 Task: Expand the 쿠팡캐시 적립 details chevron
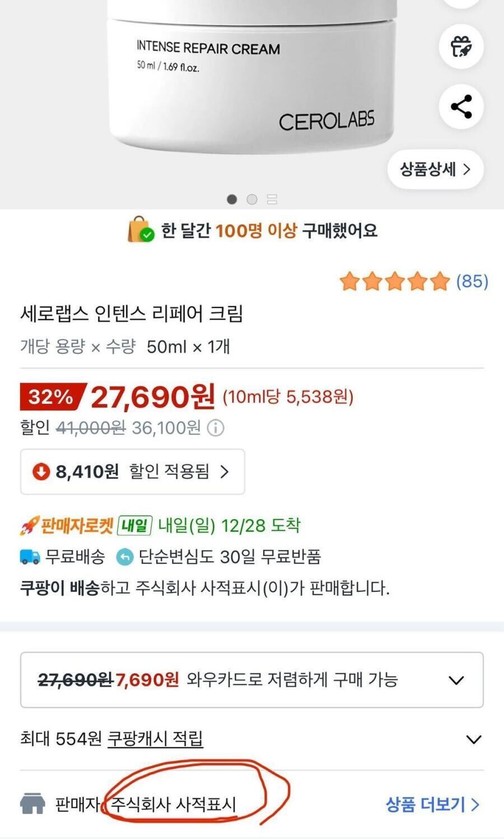point(473,739)
